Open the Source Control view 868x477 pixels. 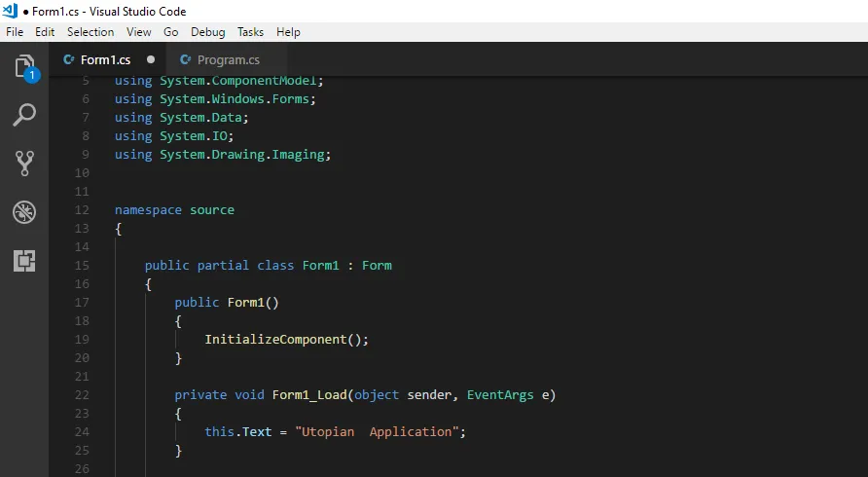[24, 164]
